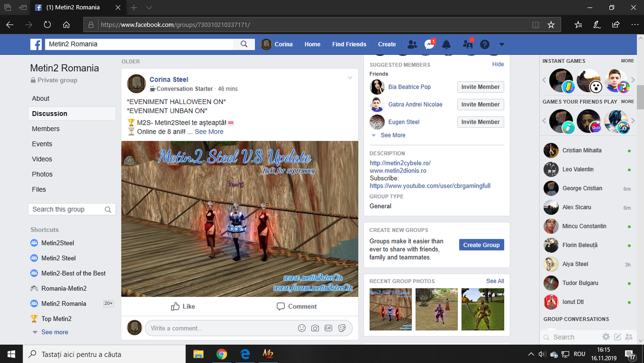Viewport: 644px width, 363px height.
Task: Click See More in post text
Action: point(209,132)
